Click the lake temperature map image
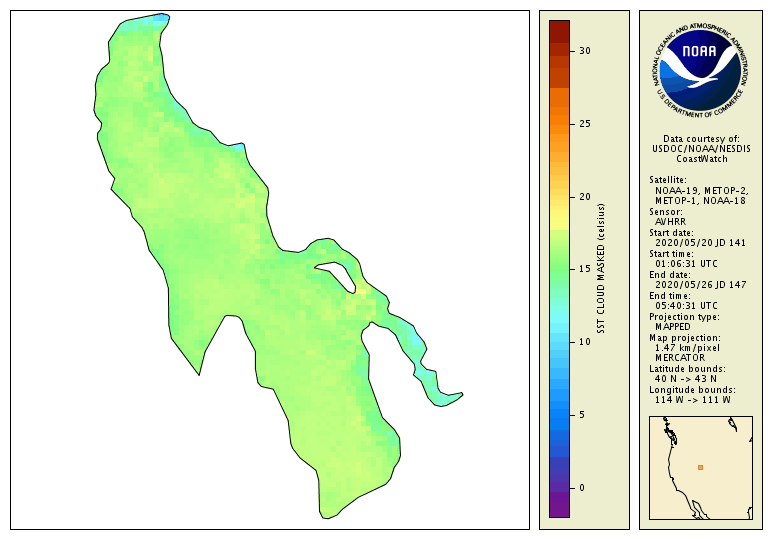 click(270, 270)
